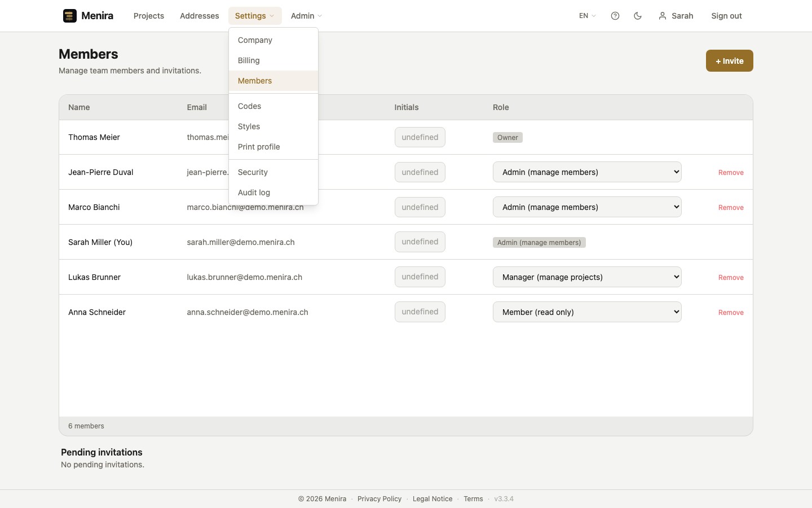Click the Name column header
Viewport: 812px width, 508px height.
79,107
